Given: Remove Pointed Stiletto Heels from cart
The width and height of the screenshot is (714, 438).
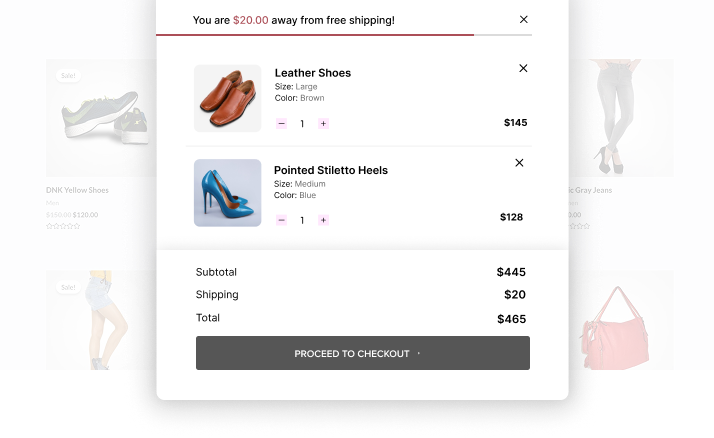Looking at the screenshot, I should pos(519,163).
